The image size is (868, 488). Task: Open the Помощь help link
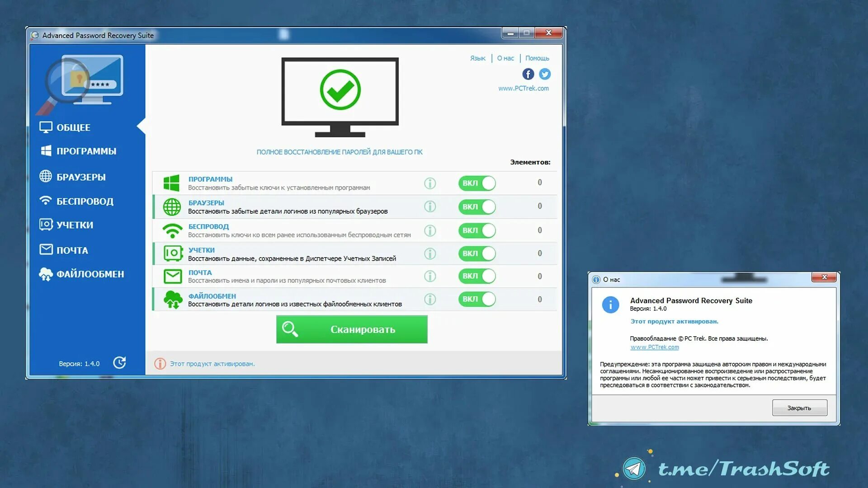537,58
